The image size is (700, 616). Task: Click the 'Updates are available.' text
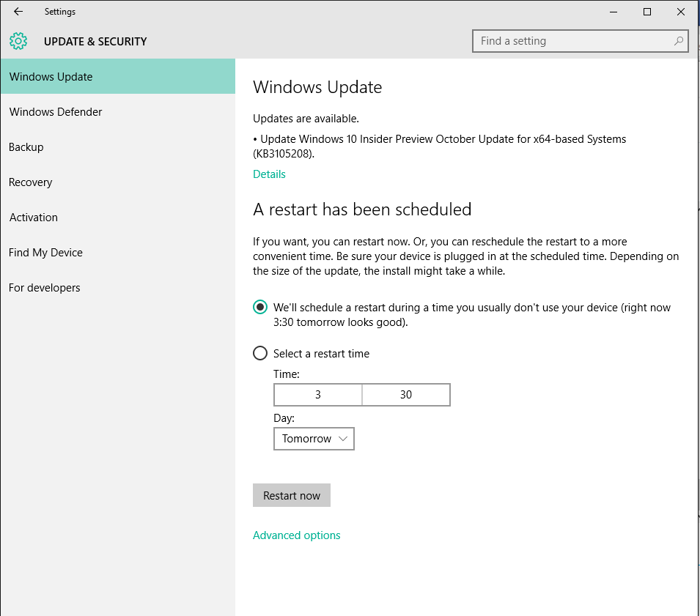pyautogui.click(x=306, y=119)
